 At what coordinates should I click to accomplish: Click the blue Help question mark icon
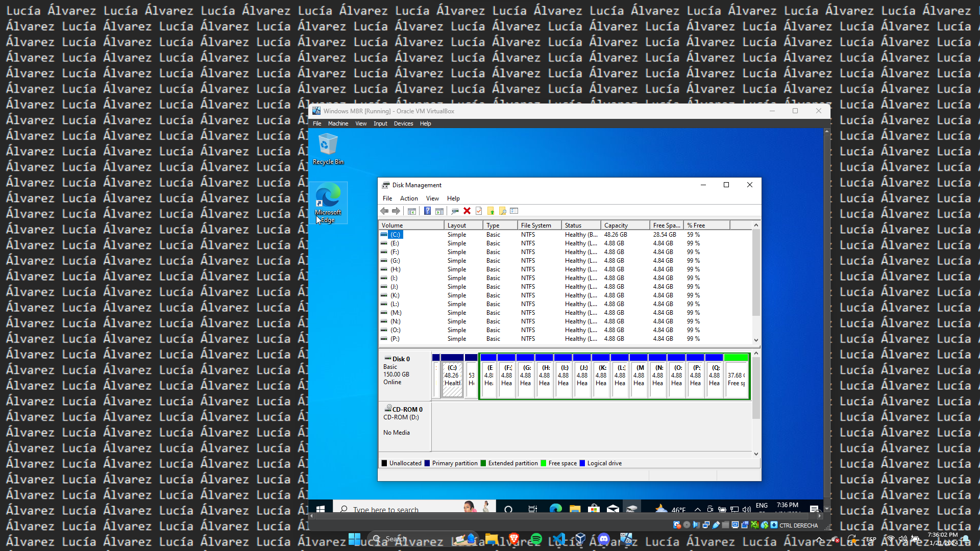pyautogui.click(x=427, y=211)
